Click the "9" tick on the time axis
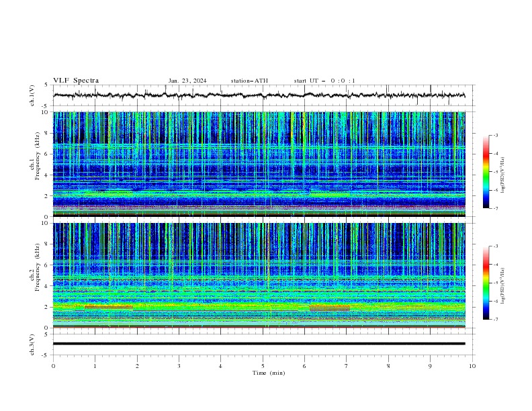 [430, 366]
